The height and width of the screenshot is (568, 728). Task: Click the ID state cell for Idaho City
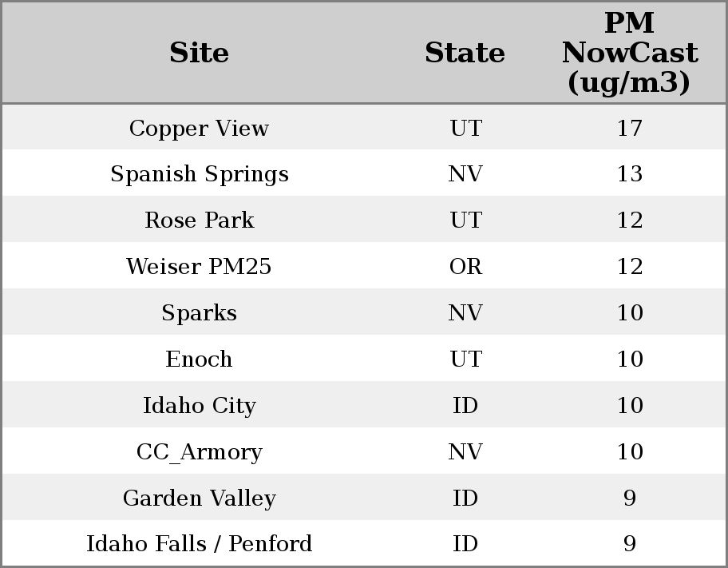pyautogui.click(x=465, y=406)
